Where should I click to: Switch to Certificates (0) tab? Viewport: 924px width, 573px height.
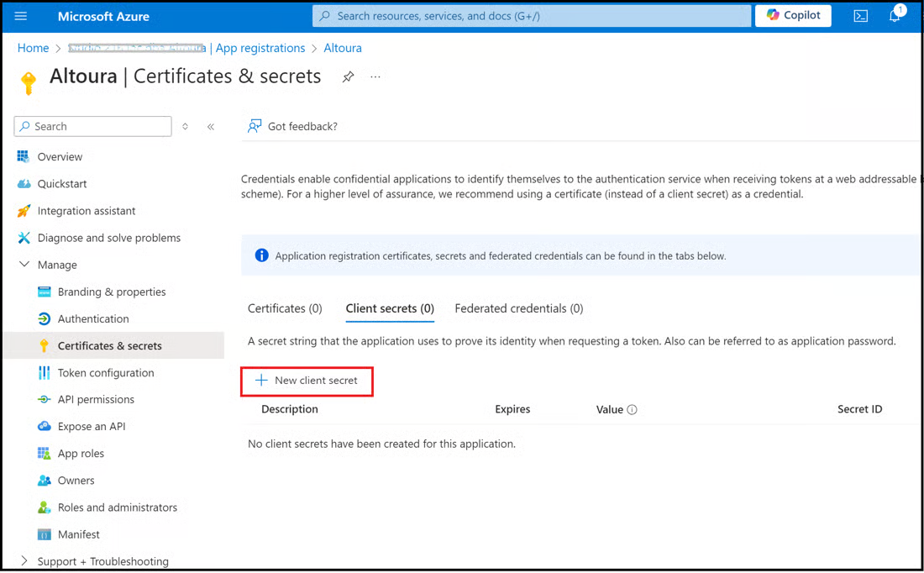click(286, 308)
